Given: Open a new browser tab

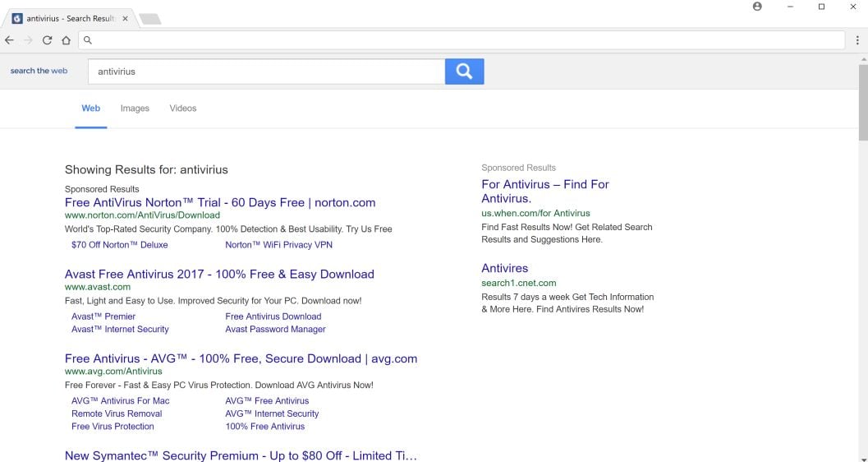Looking at the screenshot, I should click(150, 18).
